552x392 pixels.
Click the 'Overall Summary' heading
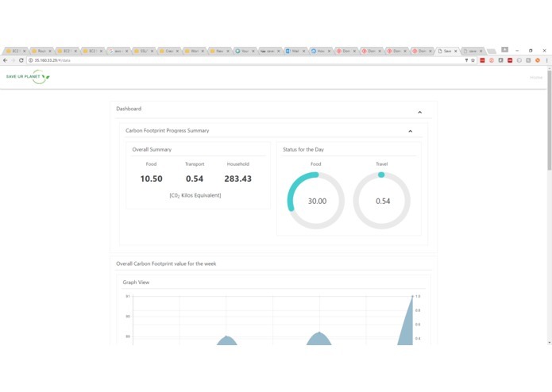point(152,149)
